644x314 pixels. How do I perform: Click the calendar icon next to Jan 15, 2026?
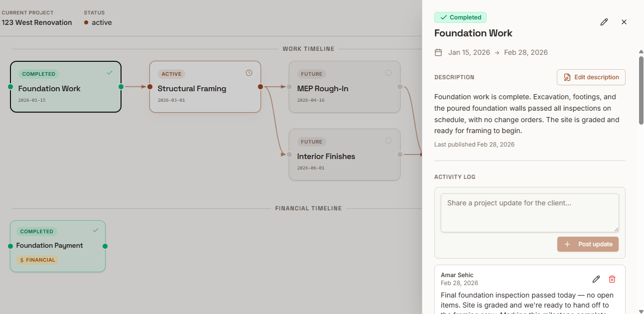tap(438, 52)
